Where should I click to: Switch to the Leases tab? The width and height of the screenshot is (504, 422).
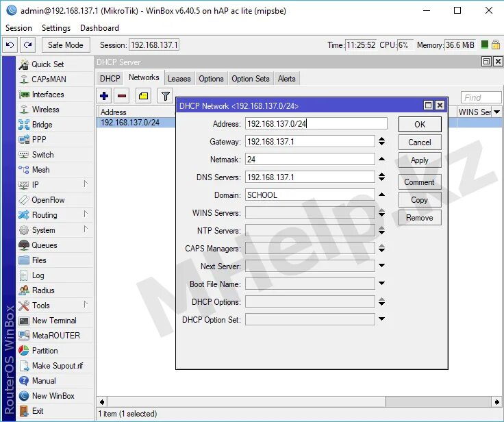click(x=179, y=79)
